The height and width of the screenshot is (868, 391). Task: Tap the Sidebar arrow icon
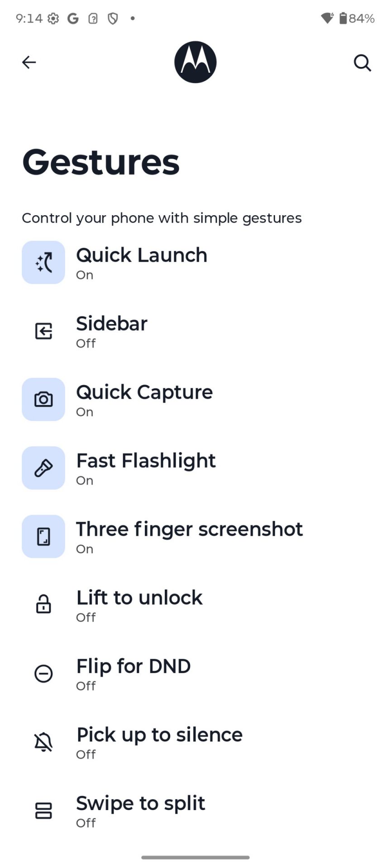pyautogui.click(x=43, y=331)
